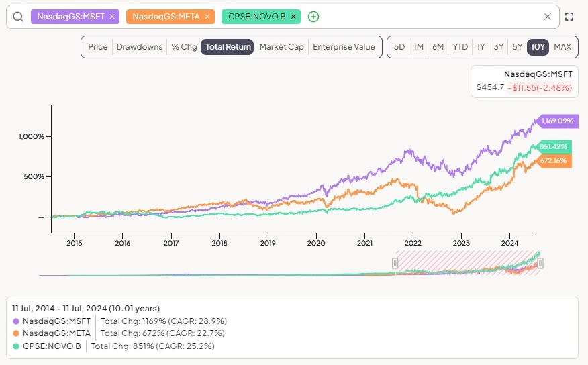Image resolution: width=588 pixels, height=365 pixels.
Task: Click the 851.42% NOVO B end label
Action: tap(554, 146)
